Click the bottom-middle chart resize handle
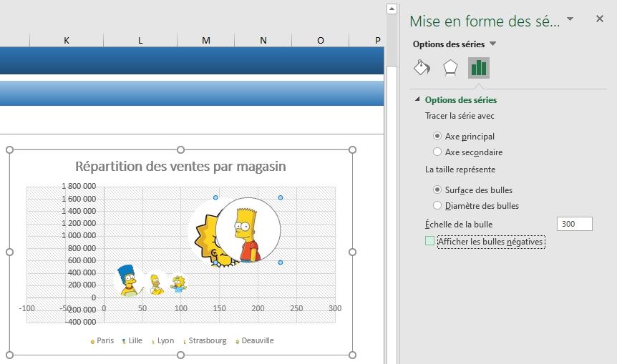 [180, 355]
